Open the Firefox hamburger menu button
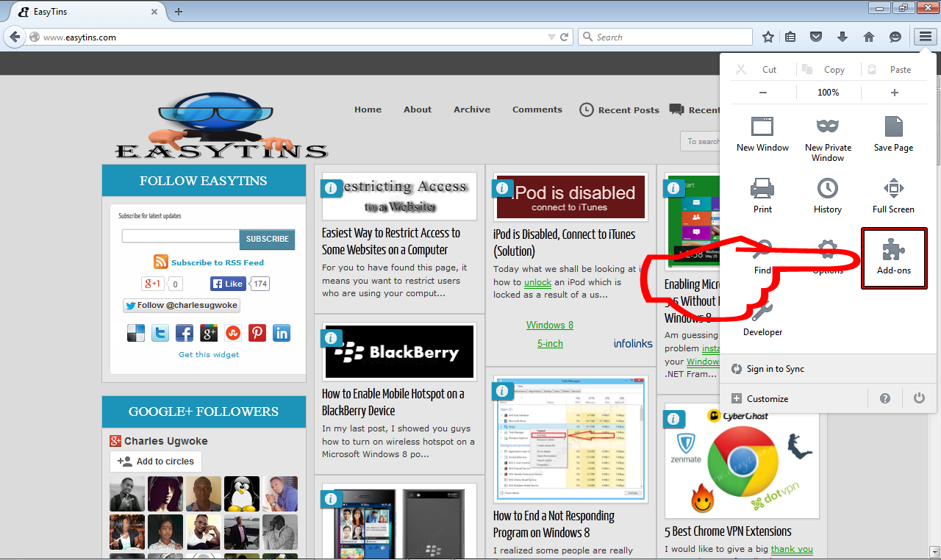Viewport: 941px width, 560px height. pyautogui.click(x=924, y=37)
